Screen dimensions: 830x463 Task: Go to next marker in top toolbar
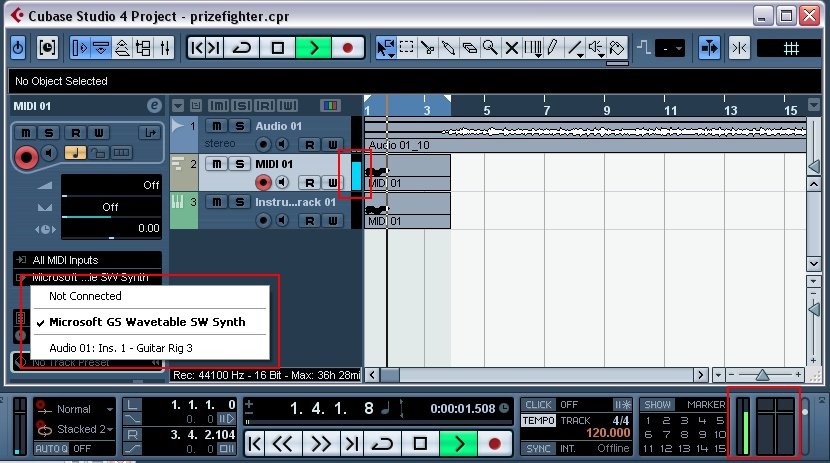pyautogui.click(x=214, y=48)
